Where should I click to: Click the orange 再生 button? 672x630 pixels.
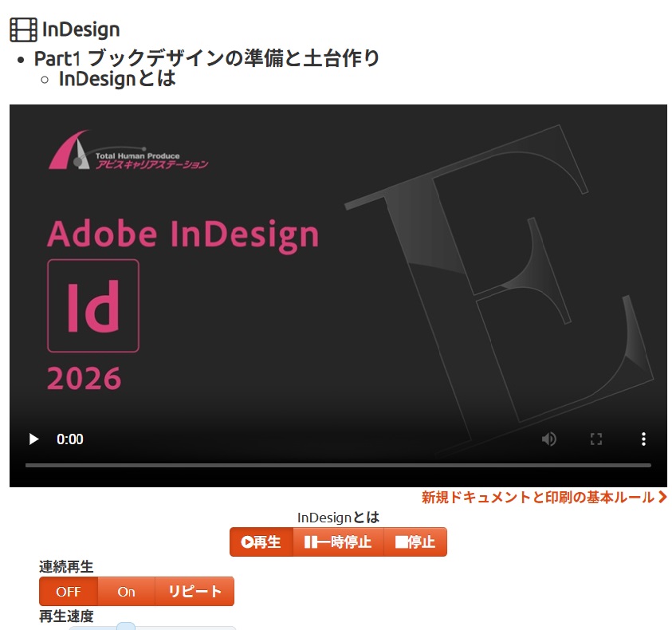coord(261,542)
